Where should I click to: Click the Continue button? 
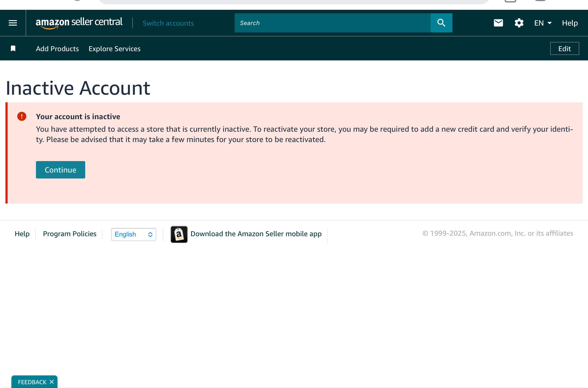click(x=60, y=170)
